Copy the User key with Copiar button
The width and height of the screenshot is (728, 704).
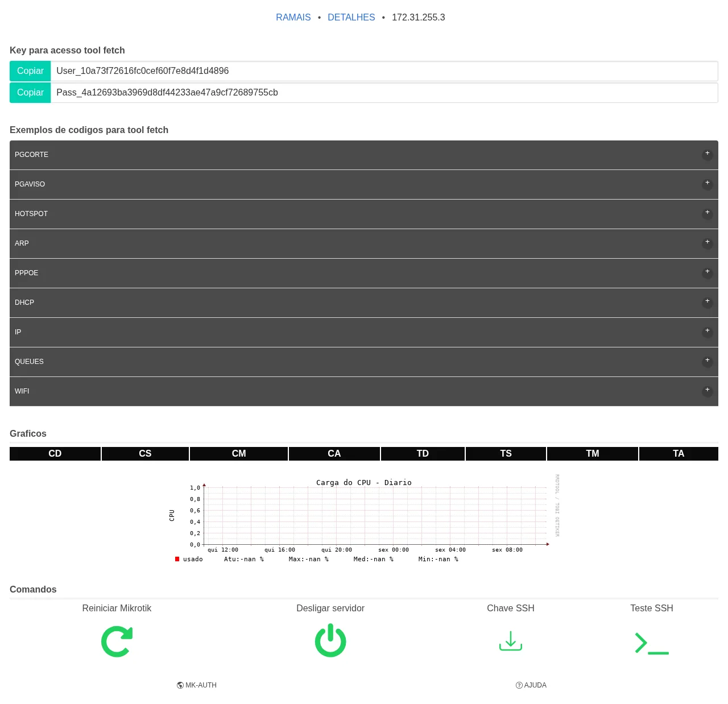coord(30,71)
